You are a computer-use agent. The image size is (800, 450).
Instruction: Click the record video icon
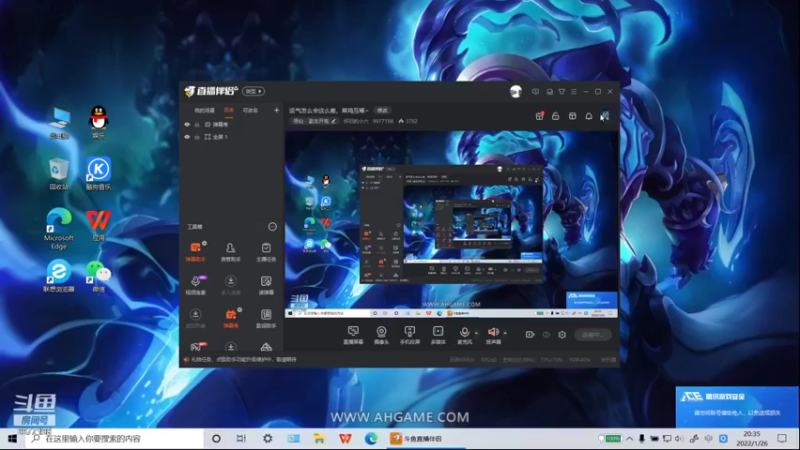530,335
